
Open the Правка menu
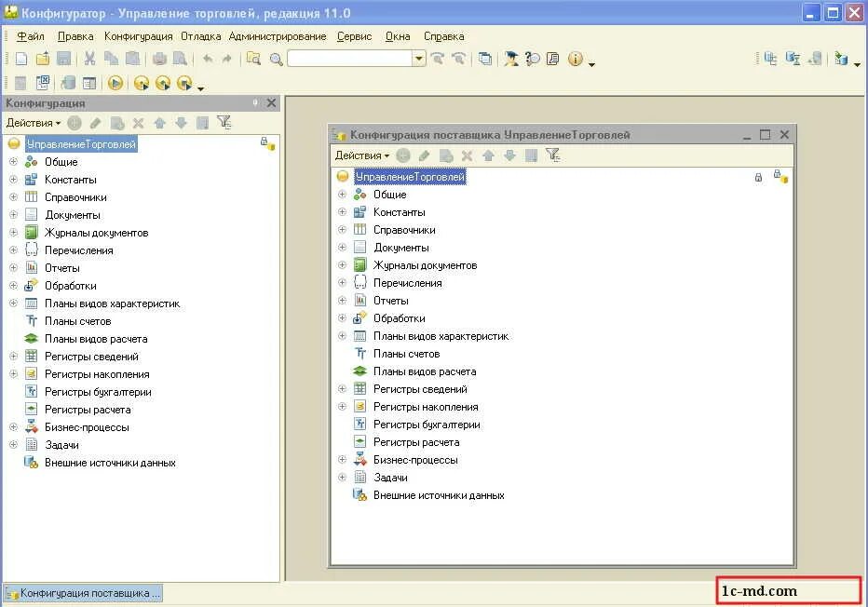point(75,36)
